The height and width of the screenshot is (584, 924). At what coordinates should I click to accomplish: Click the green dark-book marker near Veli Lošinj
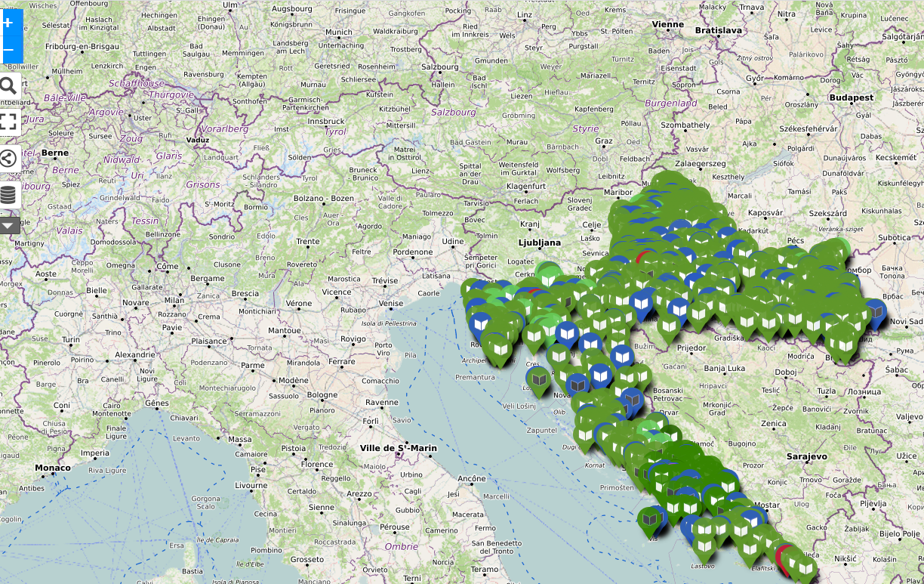point(539,378)
